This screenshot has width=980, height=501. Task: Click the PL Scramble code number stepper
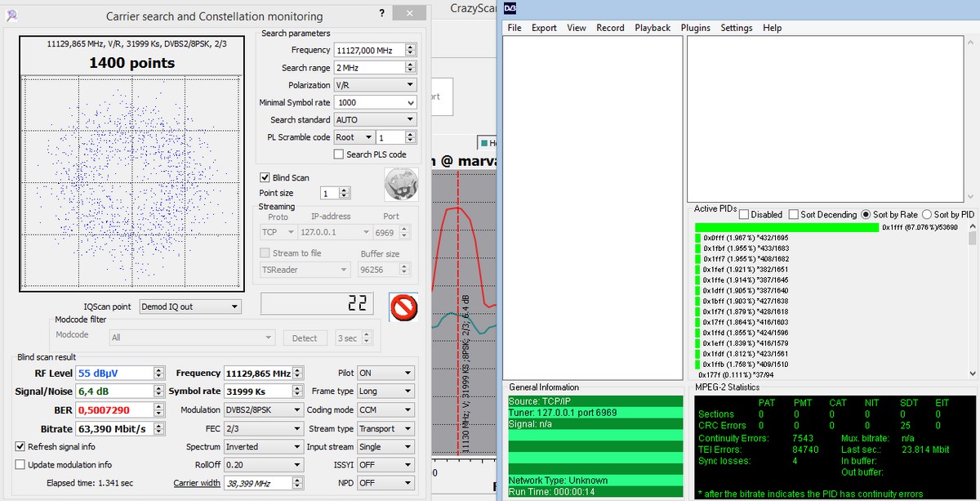(x=410, y=137)
